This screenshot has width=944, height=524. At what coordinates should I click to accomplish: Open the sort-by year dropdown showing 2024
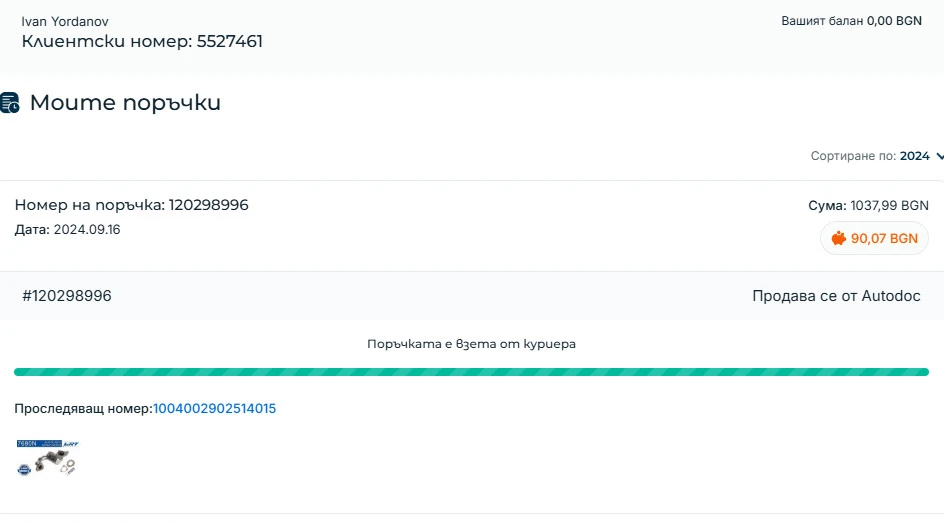[x=915, y=156]
